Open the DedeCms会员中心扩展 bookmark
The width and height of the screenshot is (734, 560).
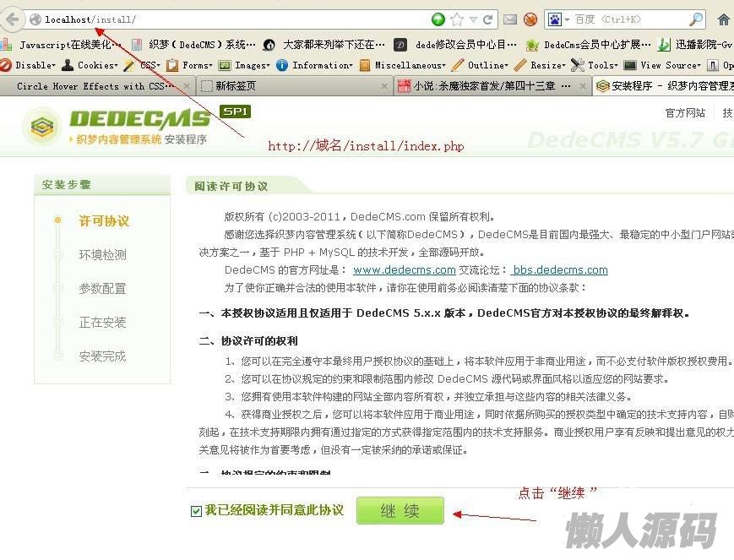588,45
